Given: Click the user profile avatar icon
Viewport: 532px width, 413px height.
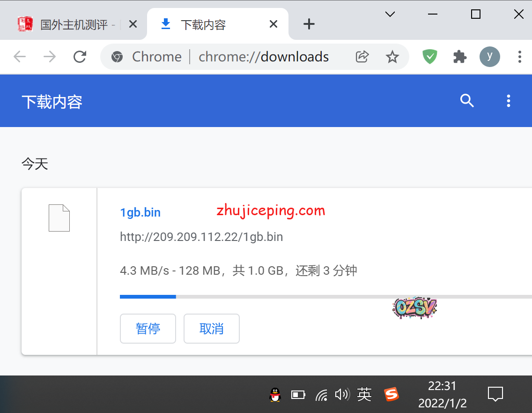Looking at the screenshot, I should point(489,57).
